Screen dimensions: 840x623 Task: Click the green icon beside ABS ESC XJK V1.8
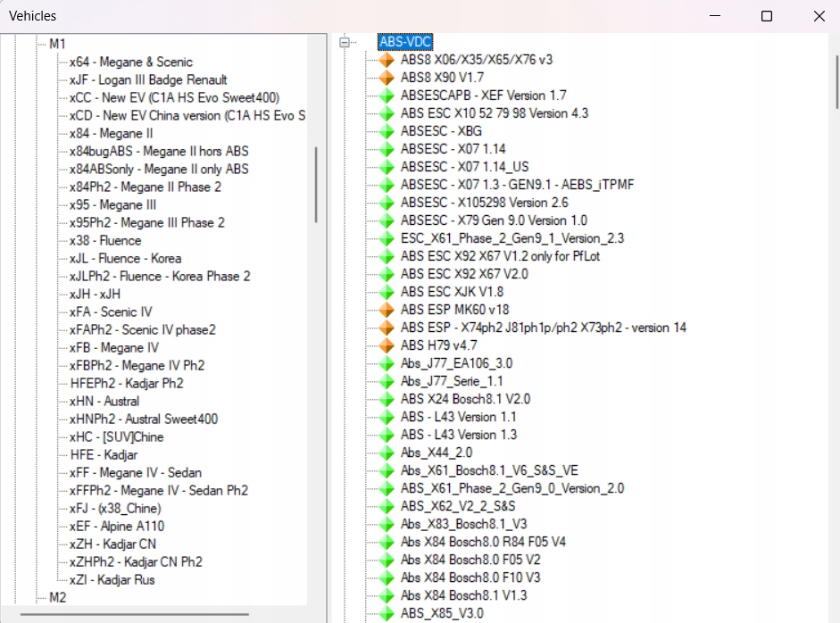pos(387,292)
